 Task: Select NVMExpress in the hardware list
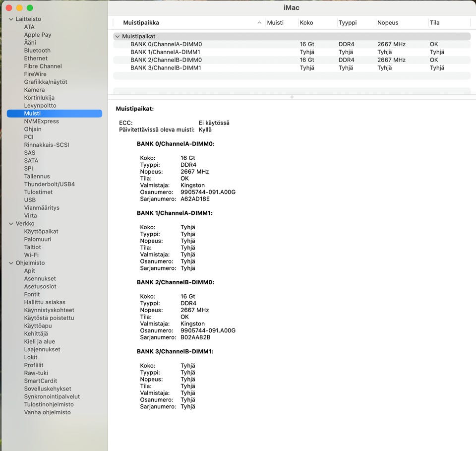point(41,121)
